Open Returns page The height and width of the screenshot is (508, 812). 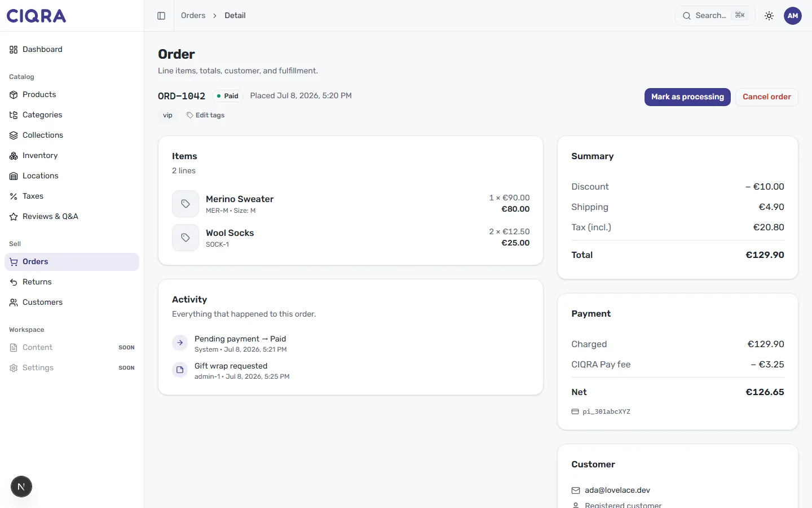click(72, 282)
